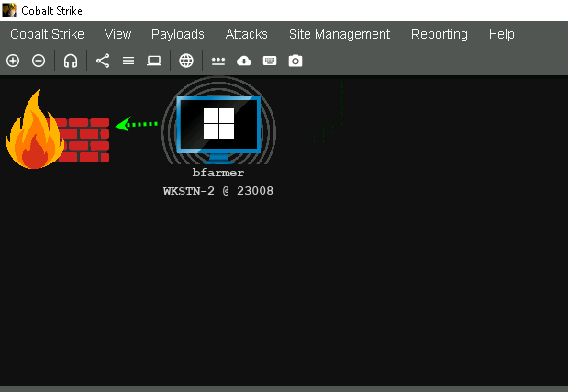Click the WKSTN-2 @ 23008 label
The image size is (568, 392).
click(218, 191)
